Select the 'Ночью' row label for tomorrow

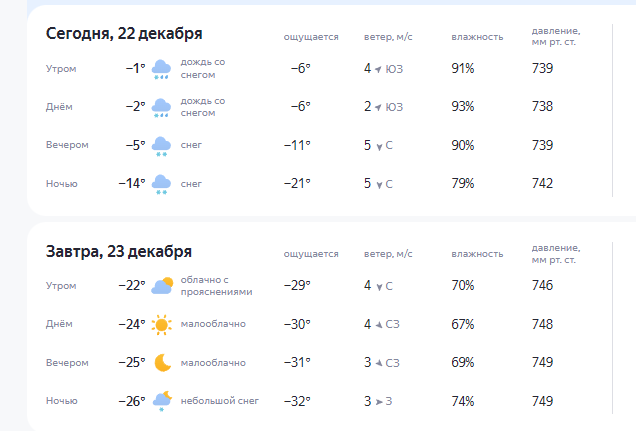(61, 401)
